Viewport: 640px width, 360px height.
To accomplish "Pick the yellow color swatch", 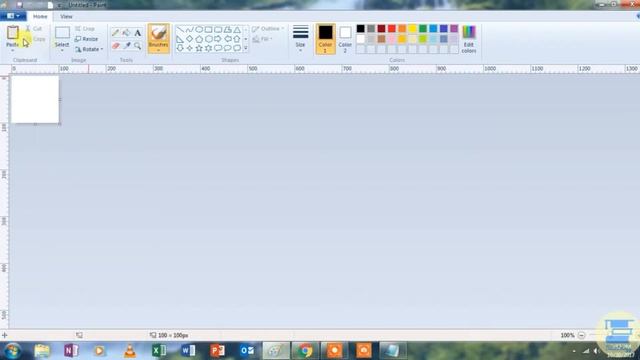I will coord(412,29).
